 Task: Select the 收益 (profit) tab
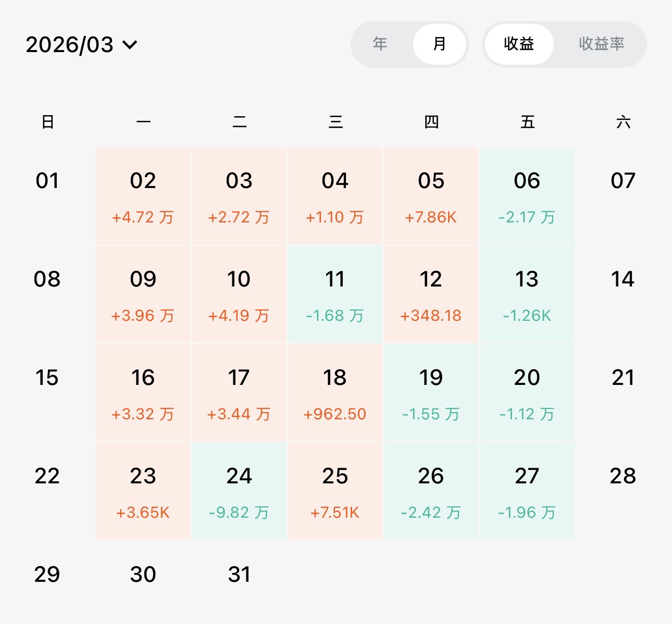click(519, 44)
